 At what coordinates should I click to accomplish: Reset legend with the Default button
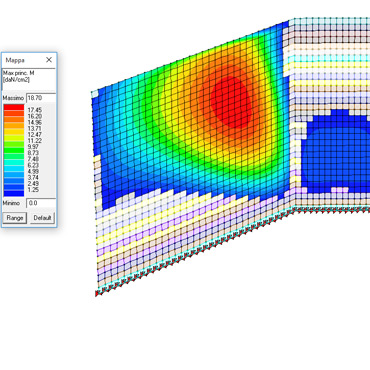[x=42, y=218]
